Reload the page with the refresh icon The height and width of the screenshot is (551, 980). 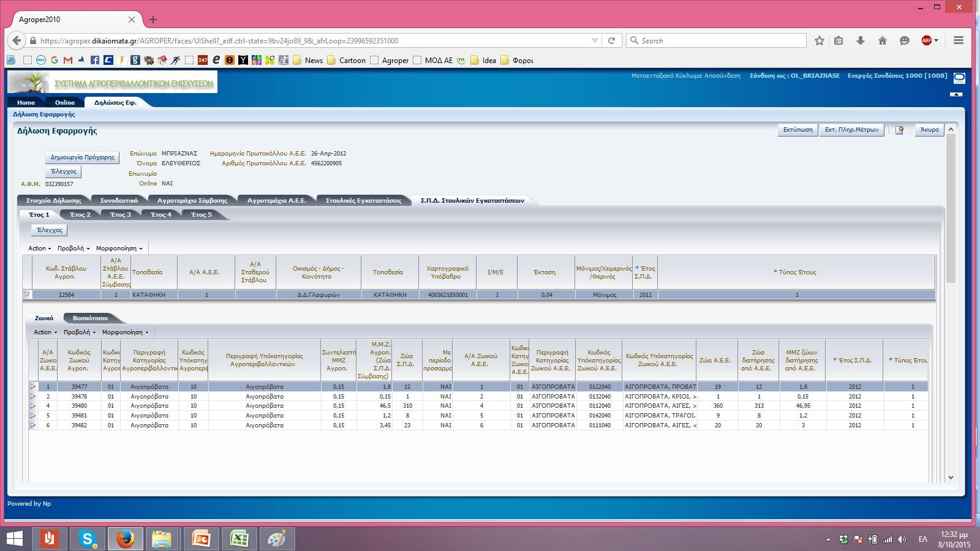click(x=611, y=41)
